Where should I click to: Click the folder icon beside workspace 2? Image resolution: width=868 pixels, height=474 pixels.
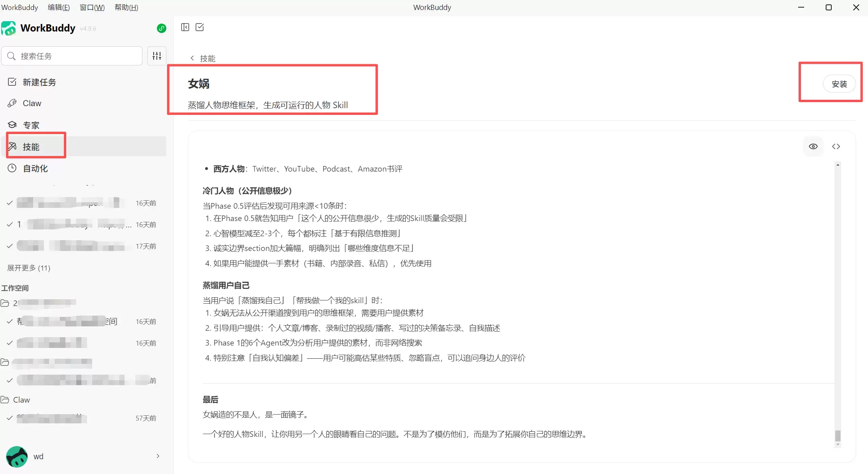tap(5, 303)
